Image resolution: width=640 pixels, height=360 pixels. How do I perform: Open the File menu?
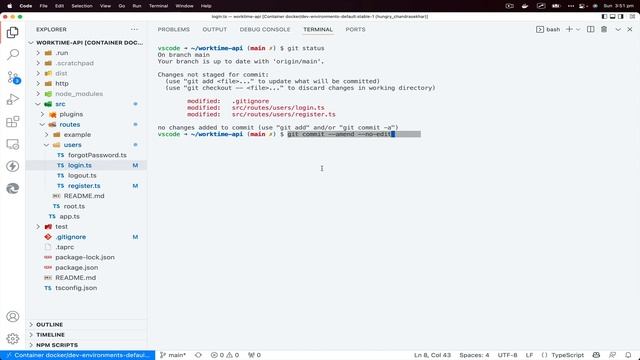pyautogui.click(x=43, y=6)
